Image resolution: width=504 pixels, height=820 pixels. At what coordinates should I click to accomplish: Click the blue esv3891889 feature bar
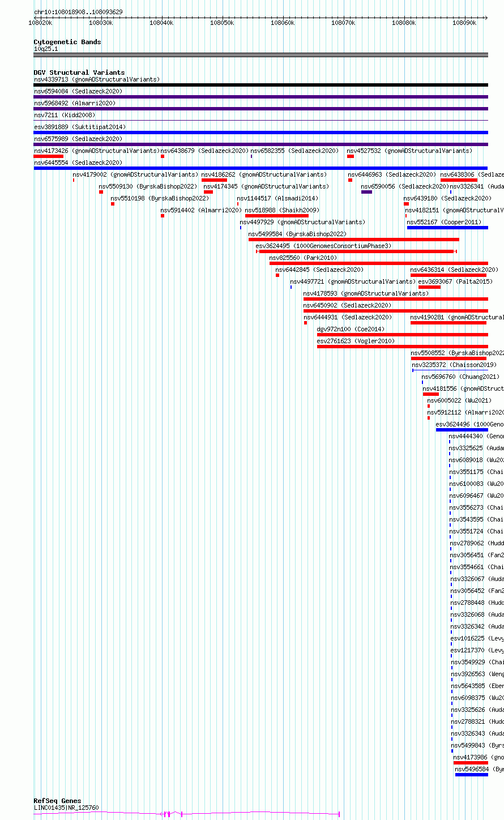pos(261,133)
